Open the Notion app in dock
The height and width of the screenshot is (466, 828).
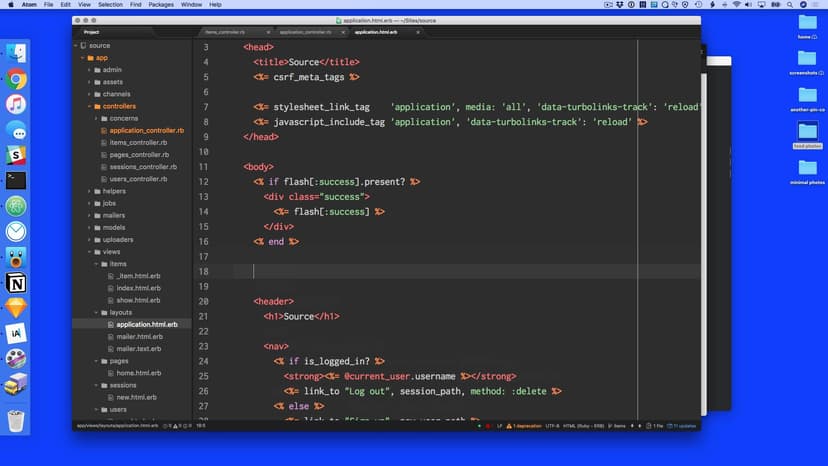pyautogui.click(x=16, y=283)
